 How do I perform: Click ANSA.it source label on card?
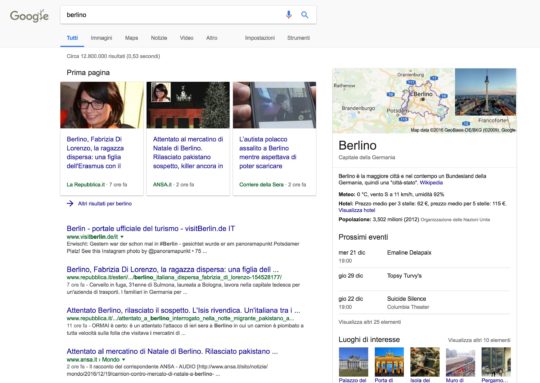[x=162, y=185]
